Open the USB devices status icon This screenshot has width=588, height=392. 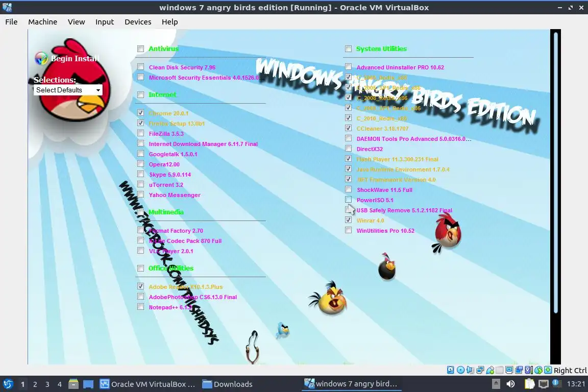[490, 370]
